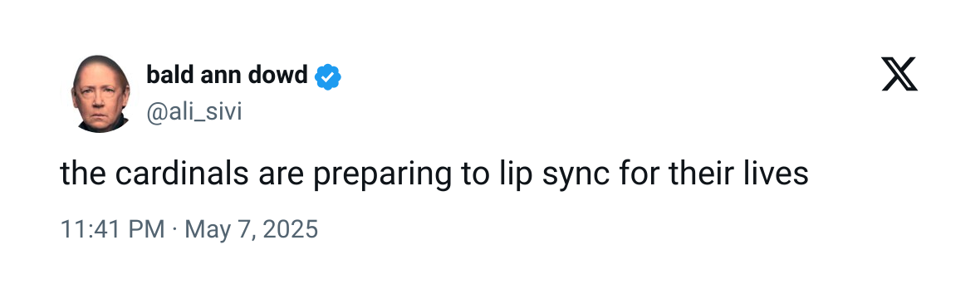Click the blue verified checkmark badge
This screenshot has width=980, height=299.
327,76
